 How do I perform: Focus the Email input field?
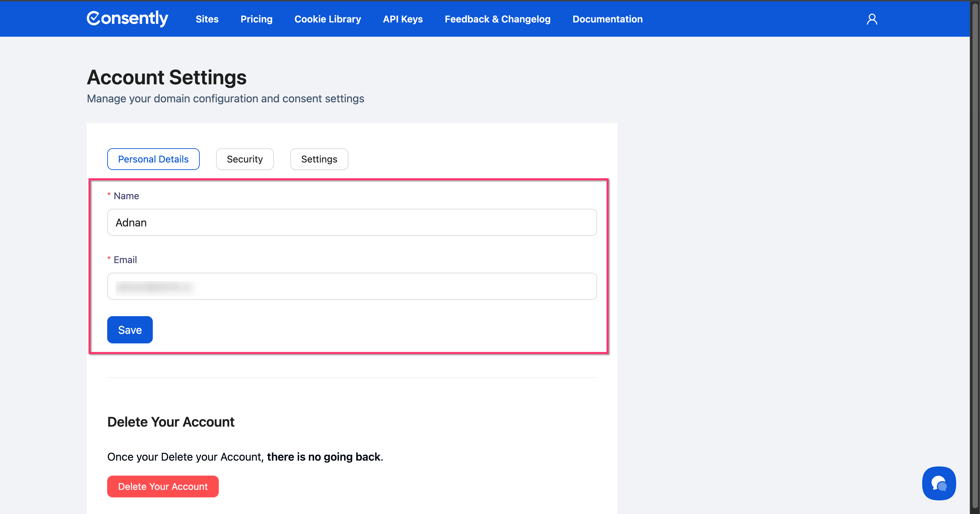pyautogui.click(x=352, y=286)
